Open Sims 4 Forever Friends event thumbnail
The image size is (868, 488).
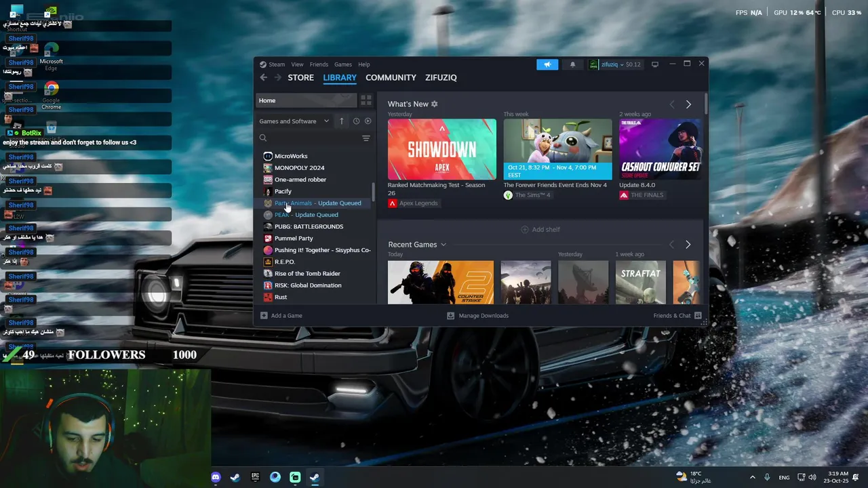pos(557,149)
